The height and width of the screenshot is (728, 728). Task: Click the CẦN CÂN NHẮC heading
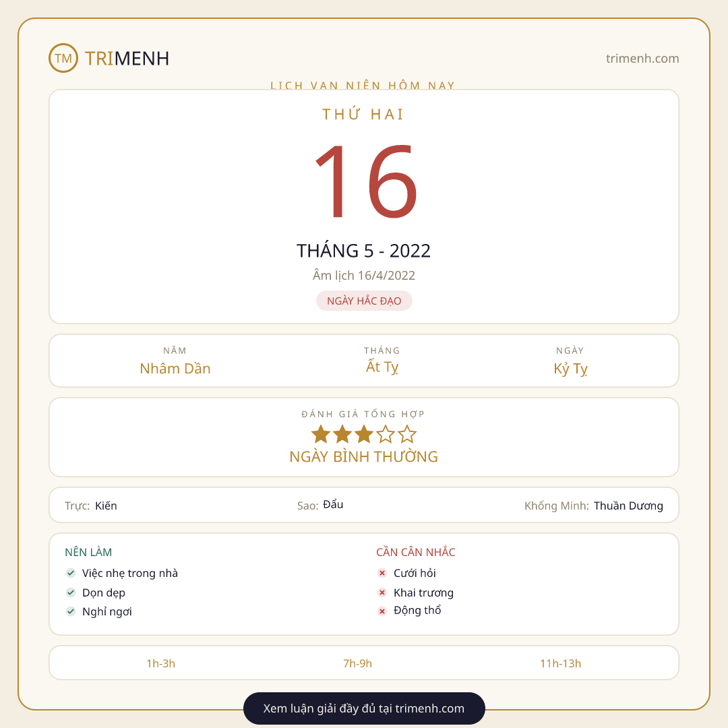(415, 552)
